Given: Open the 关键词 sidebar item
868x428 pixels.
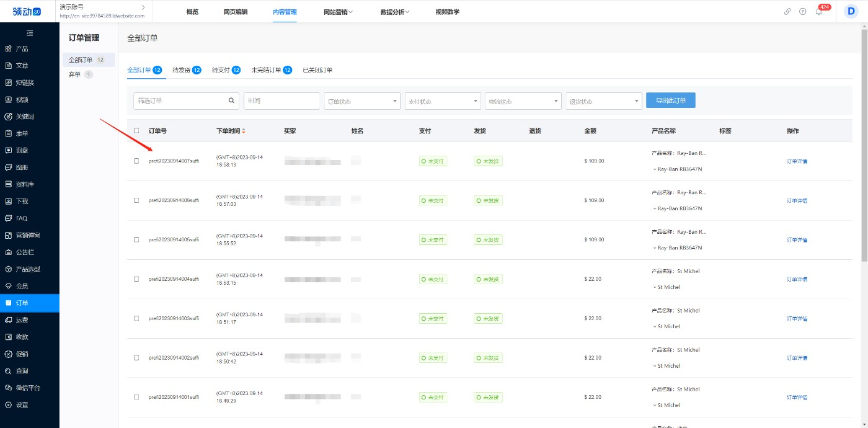Looking at the screenshot, I should coord(24,117).
